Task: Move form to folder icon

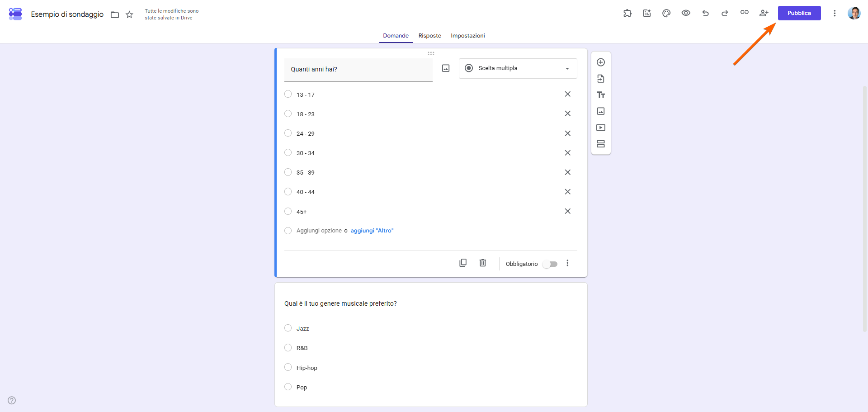Action: click(x=115, y=15)
